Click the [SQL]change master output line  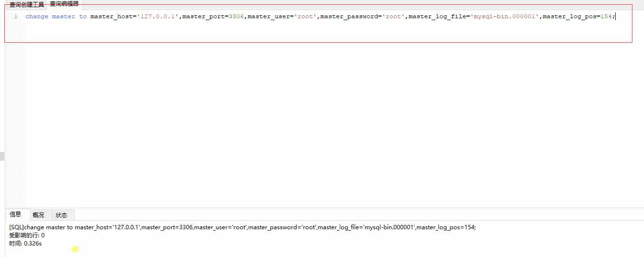pos(242,227)
